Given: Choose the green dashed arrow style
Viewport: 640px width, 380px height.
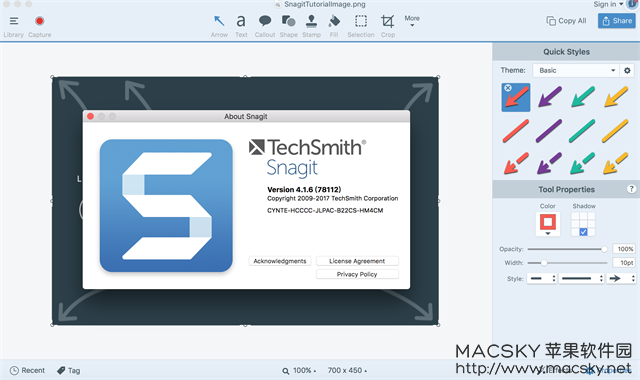Looking at the screenshot, I should click(x=582, y=163).
